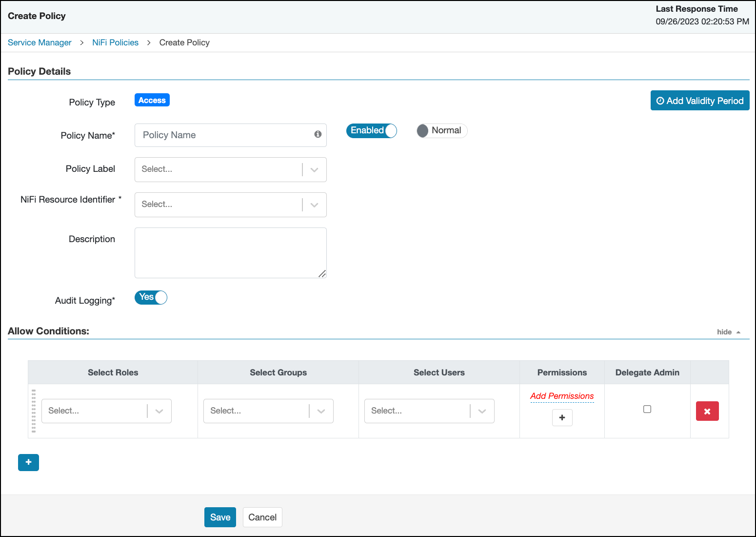Click the plus icon below Add Permissions

click(x=562, y=417)
